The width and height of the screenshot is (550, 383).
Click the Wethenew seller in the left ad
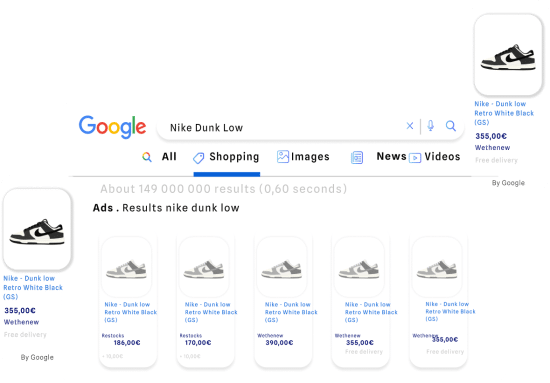(21, 322)
